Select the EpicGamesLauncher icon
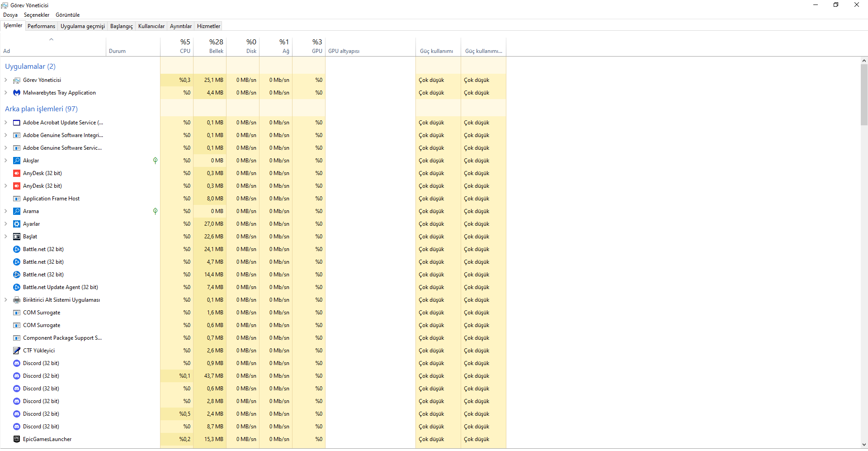868x451 pixels. pyautogui.click(x=17, y=439)
